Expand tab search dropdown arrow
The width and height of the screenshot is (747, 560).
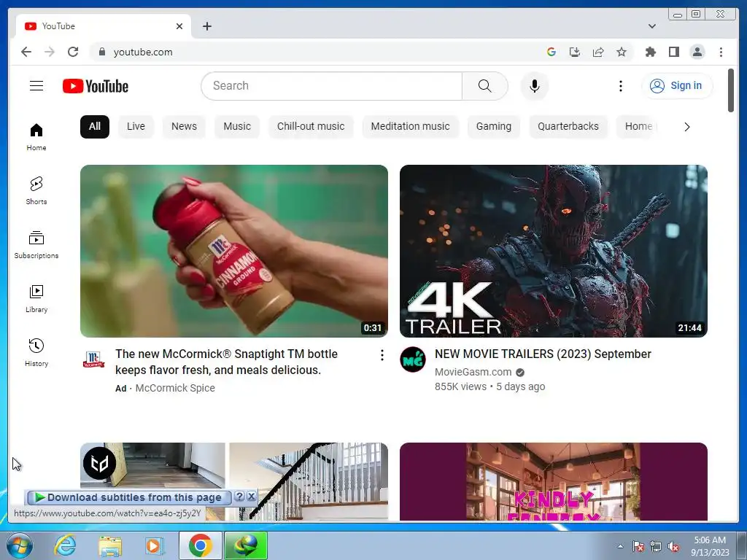pyautogui.click(x=651, y=26)
